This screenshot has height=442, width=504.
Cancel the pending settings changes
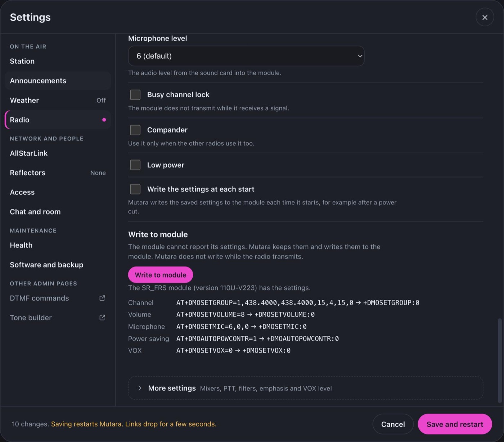[x=393, y=424]
